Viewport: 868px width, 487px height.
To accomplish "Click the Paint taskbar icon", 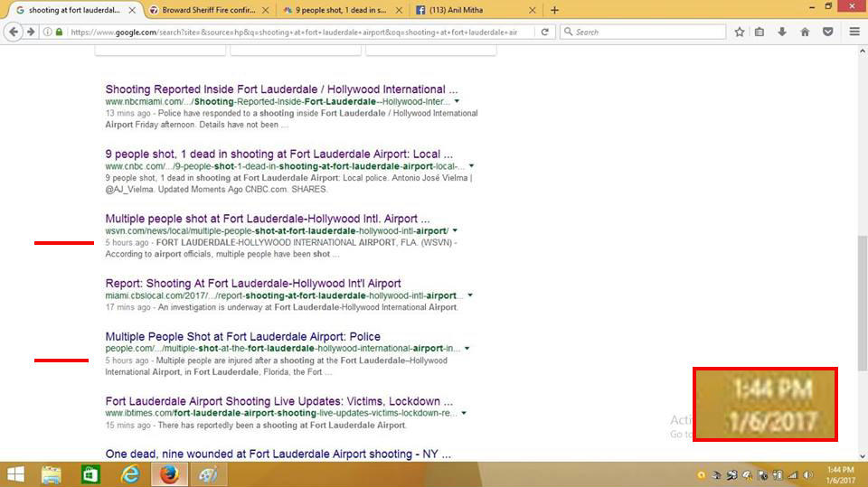I will pos(209,475).
